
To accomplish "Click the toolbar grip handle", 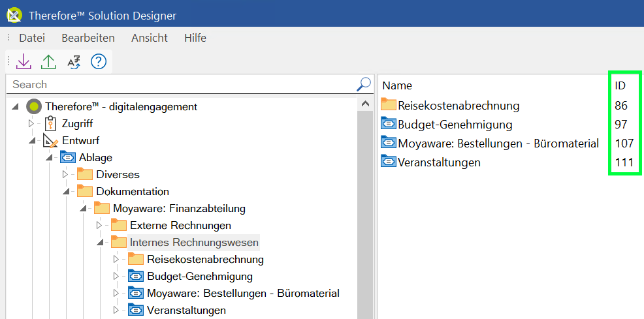I will click(8, 62).
